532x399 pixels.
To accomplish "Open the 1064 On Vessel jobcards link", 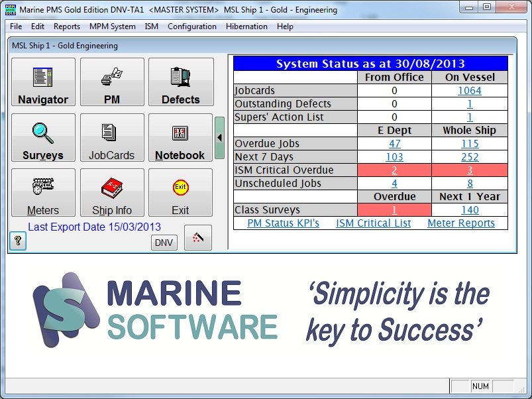I will (x=470, y=91).
